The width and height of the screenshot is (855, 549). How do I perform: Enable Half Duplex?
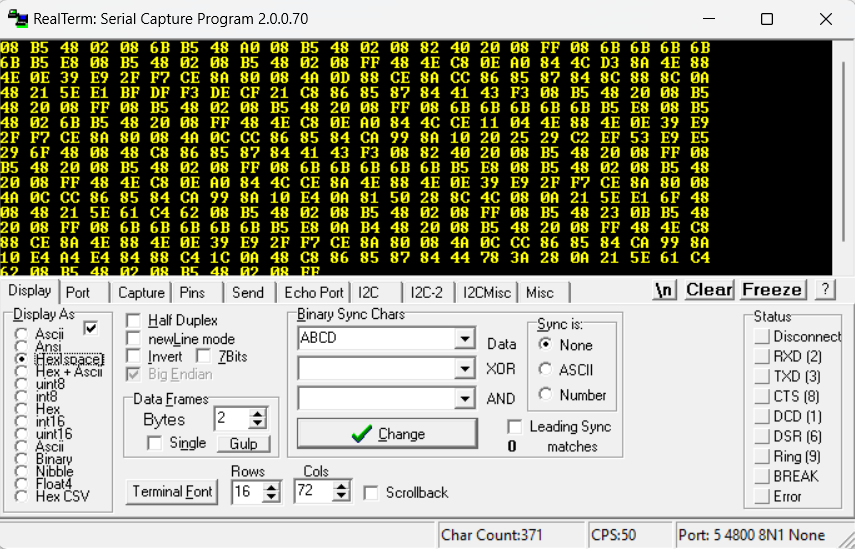click(133, 321)
